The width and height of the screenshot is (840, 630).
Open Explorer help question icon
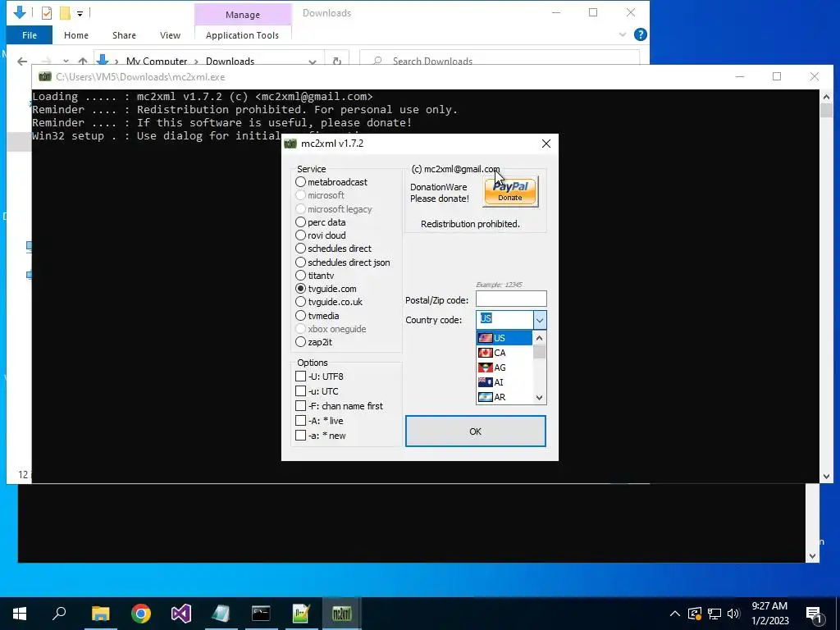640,34
